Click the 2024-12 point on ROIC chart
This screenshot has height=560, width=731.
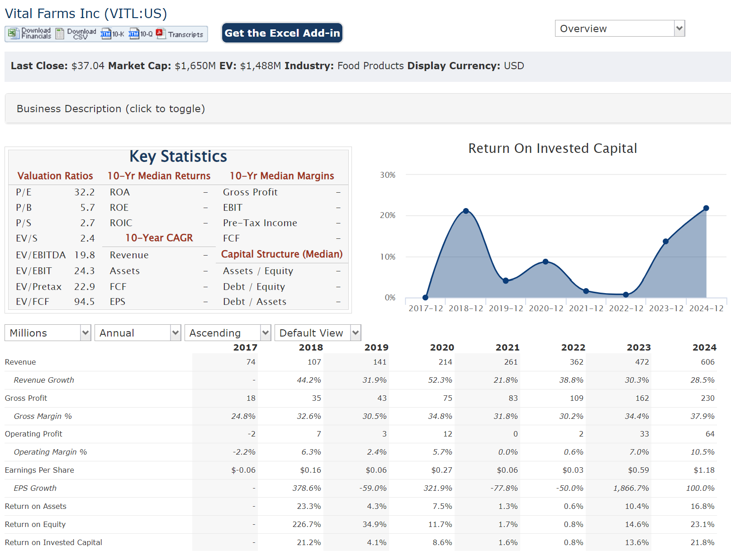pos(706,208)
